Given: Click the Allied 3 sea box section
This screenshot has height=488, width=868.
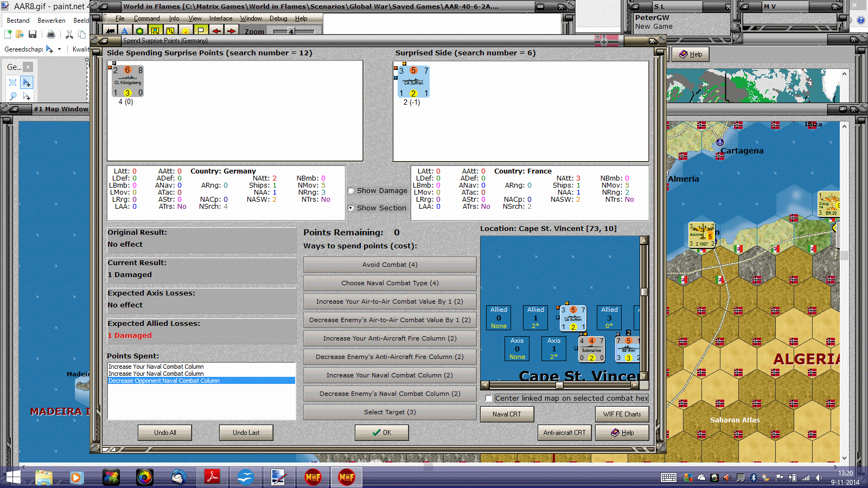Looking at the screenshot, I should tap(609, 318).
